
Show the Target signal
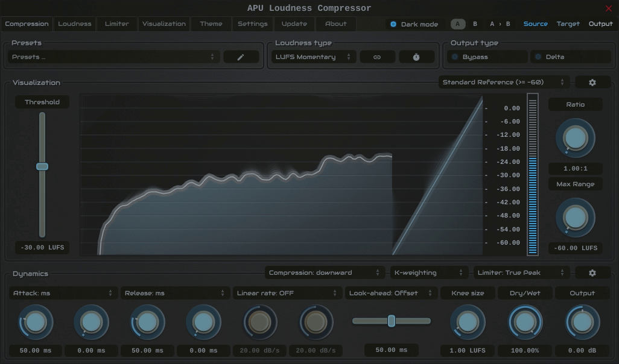tap(568, 24)
